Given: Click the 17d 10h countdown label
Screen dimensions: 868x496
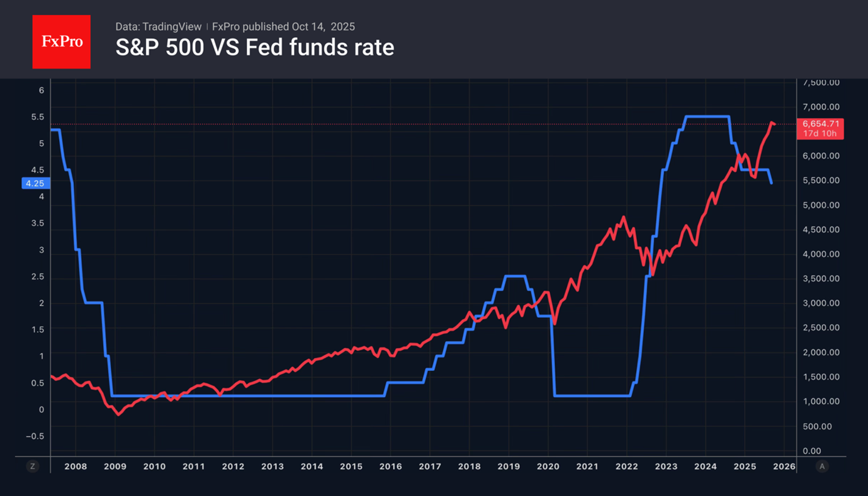Looking at the screenshot, I should coord(820,133).
